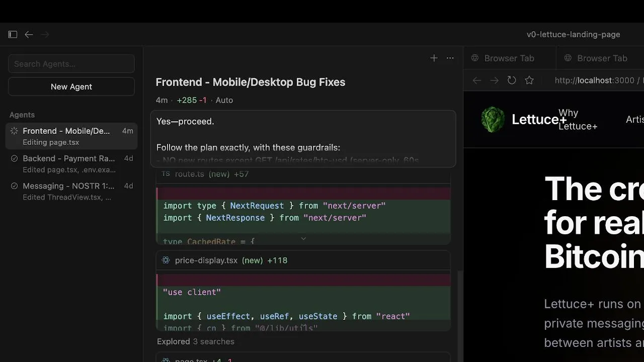Click Frontend - Mobile/Desktop Bug Fixes title
Image resolution: width=644 pixels, height=362 pixels.
pyautogui.click(x=251, y=82)
